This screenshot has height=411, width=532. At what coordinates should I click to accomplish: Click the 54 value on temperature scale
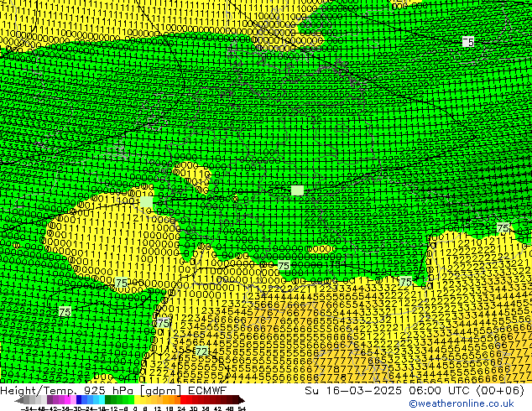[242, 408]
